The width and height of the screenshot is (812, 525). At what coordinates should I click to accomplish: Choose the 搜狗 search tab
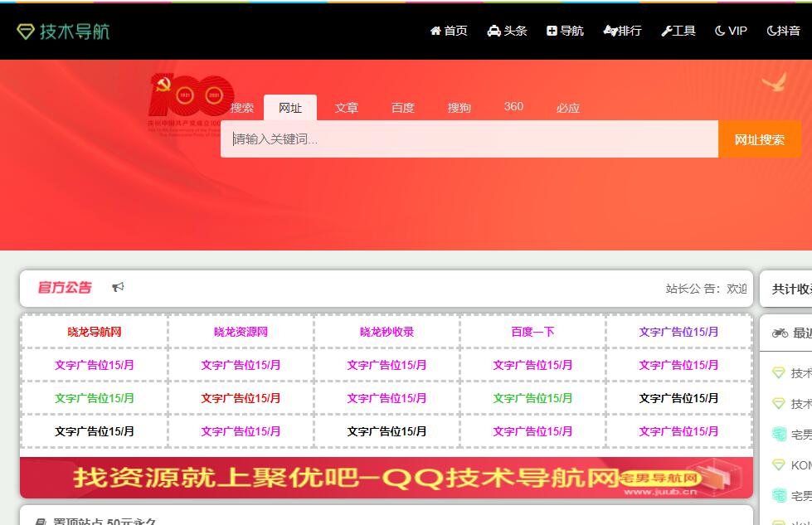point(459,108)
